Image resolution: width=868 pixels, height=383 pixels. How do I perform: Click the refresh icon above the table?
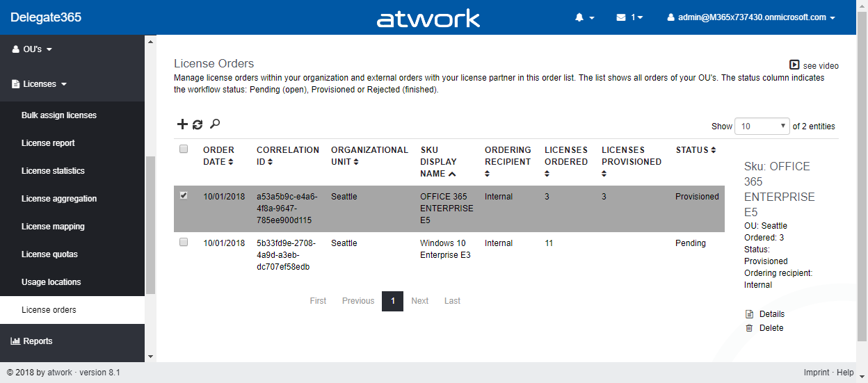[198, 124]
